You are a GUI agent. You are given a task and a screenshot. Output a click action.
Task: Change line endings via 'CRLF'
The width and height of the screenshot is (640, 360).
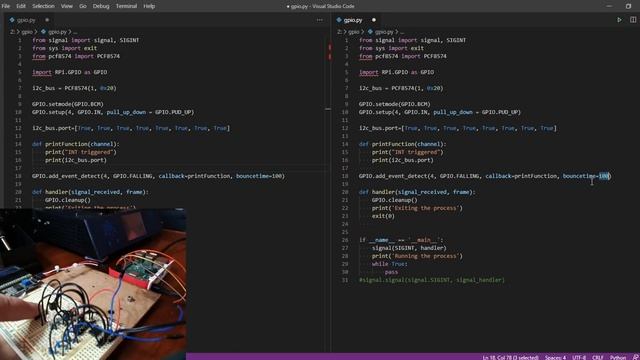(x=598, y=357)
